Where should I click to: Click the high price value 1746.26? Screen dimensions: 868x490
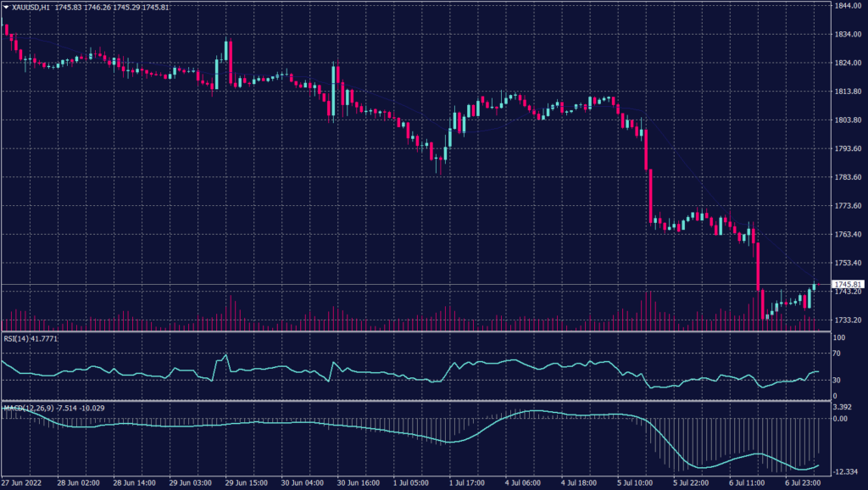(x=98, y=7)
